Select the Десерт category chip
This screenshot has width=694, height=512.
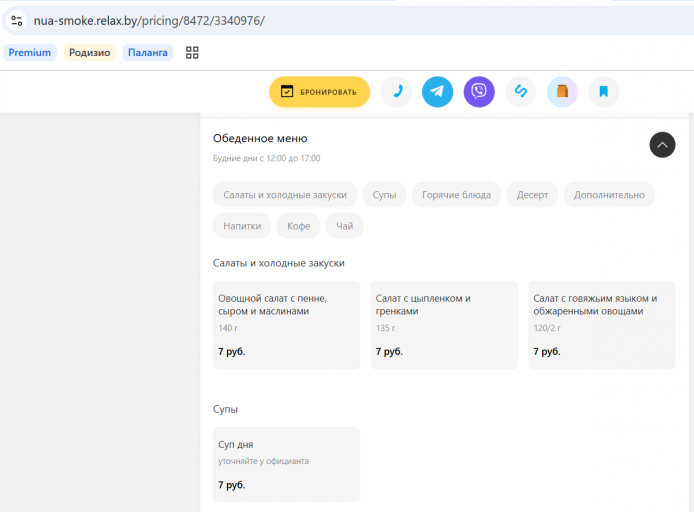click(x=532, y=195)
